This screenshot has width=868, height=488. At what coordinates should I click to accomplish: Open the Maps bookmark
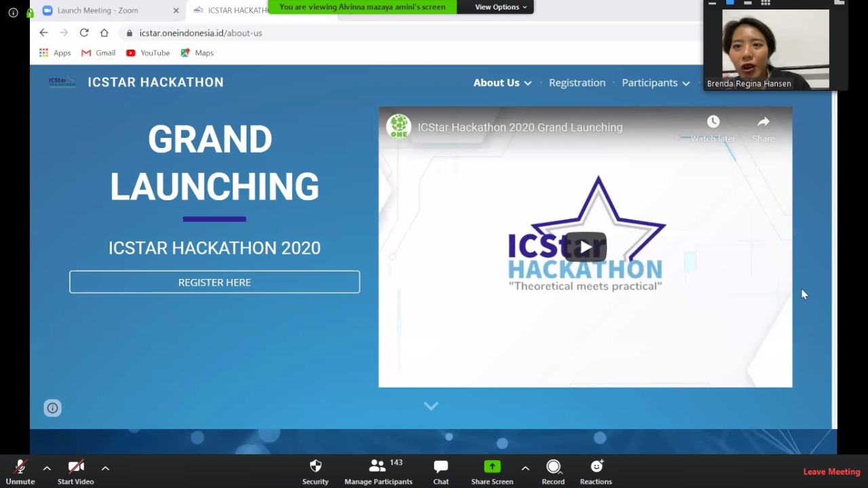(x=197, y=53)
